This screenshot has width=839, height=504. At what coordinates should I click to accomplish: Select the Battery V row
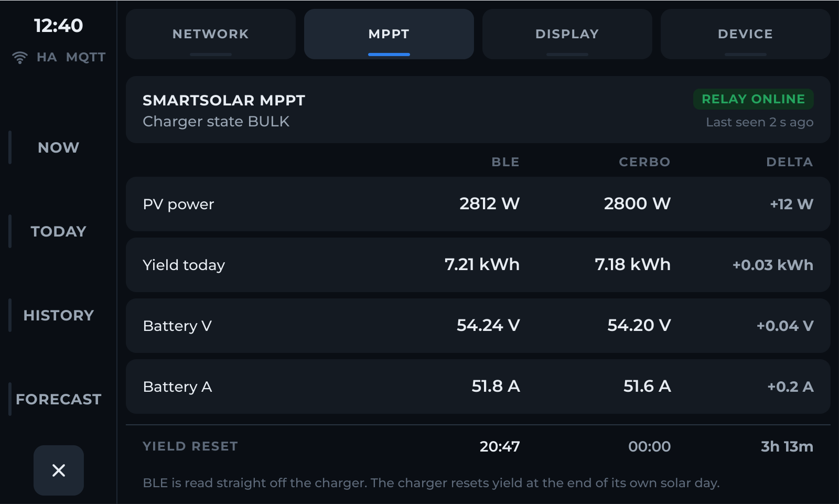click(478, 326)
